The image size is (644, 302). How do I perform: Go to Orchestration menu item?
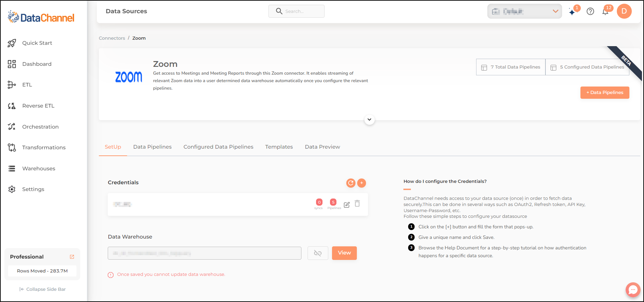pos(40,127)
